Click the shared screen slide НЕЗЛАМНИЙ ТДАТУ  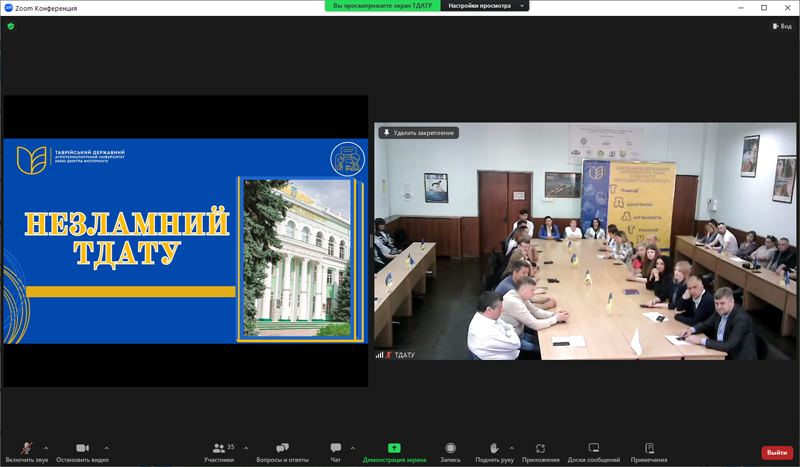click(186, 241)
